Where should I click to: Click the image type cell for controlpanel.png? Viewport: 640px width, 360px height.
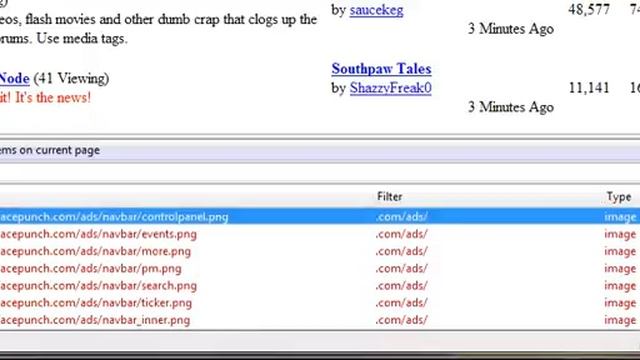620,217
